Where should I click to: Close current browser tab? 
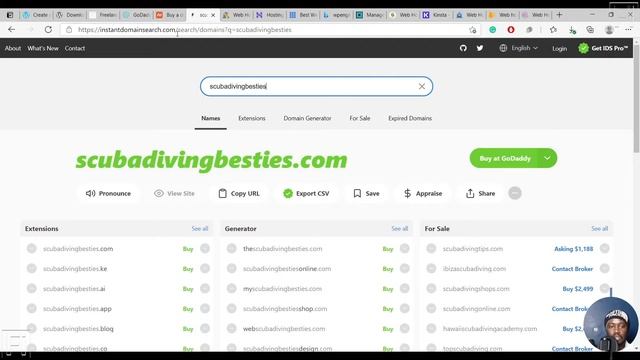(x=213, y=15)
